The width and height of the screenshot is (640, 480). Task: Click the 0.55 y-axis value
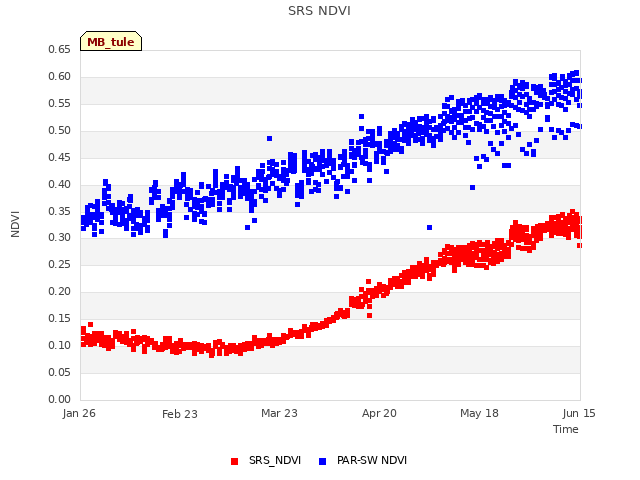[x=59, y=103]
